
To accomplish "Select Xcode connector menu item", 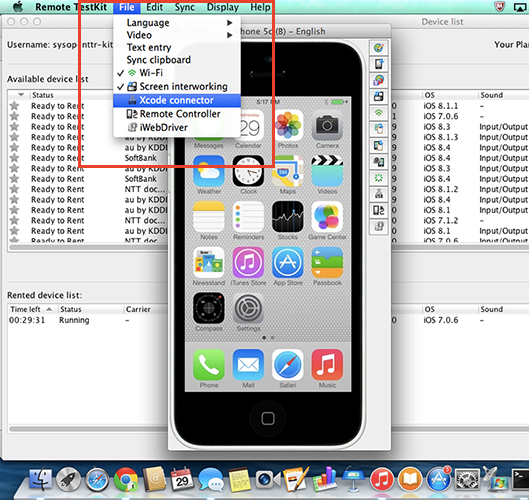I will [x=177, y=100].
